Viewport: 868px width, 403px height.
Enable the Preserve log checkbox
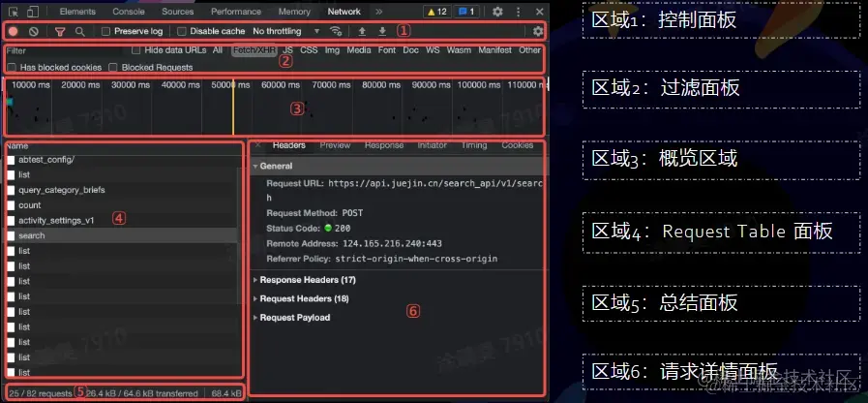click(x=105, y=31)
